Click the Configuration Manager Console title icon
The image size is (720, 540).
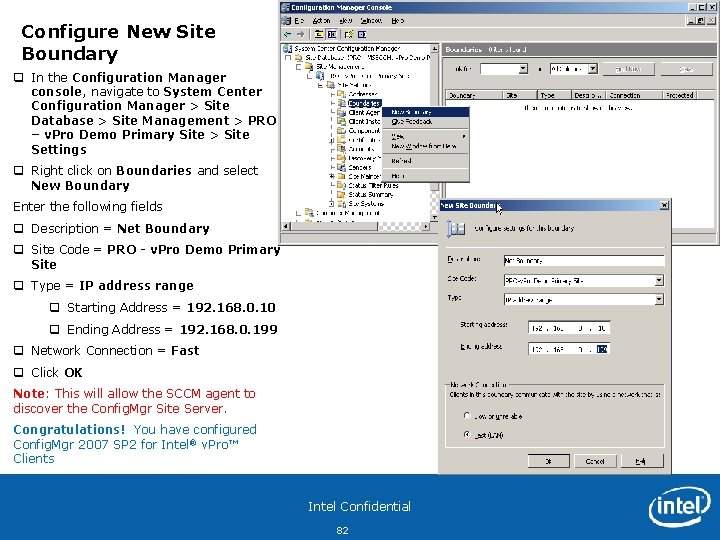pyautogui.click(x=286, y=7)
